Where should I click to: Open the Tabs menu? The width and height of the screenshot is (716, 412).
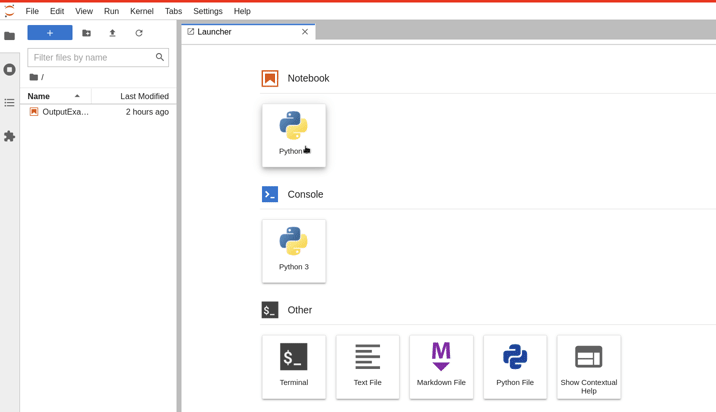click(174, 11)
